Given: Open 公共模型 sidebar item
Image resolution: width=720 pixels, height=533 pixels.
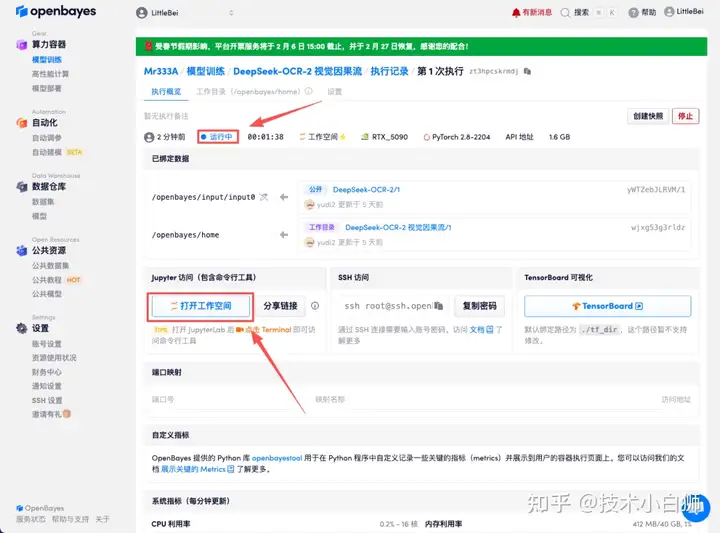Looking at the screenshot, I should click(47, 294).
